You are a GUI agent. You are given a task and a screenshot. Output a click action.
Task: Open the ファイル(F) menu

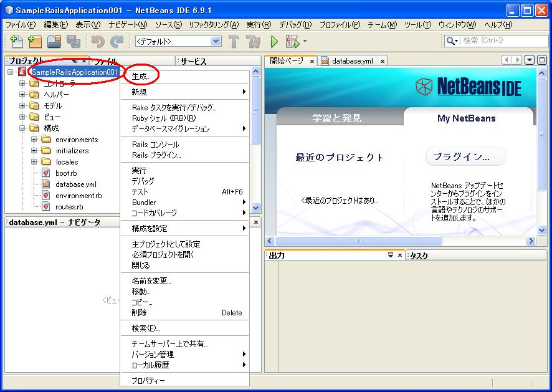click(x=21, y=25)
